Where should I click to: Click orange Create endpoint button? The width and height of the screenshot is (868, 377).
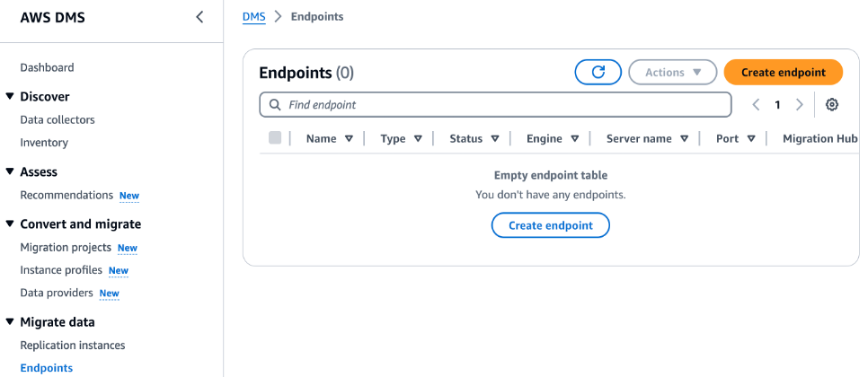coord(783,72)
